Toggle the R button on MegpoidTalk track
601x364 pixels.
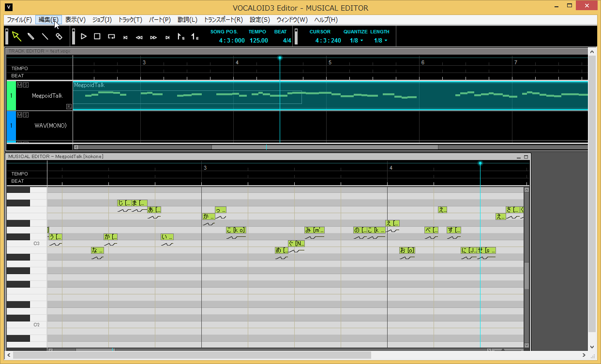tap(69, 106)
